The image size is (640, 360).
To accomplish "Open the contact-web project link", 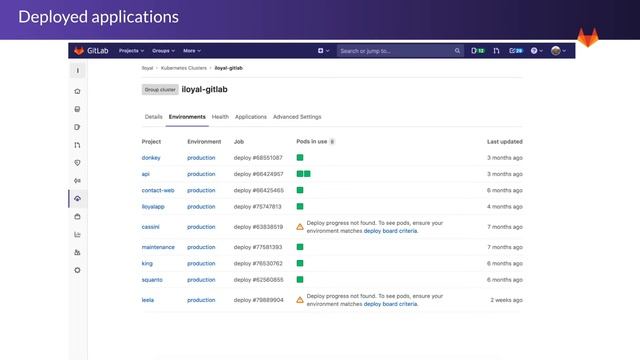I will pos(158,190).
